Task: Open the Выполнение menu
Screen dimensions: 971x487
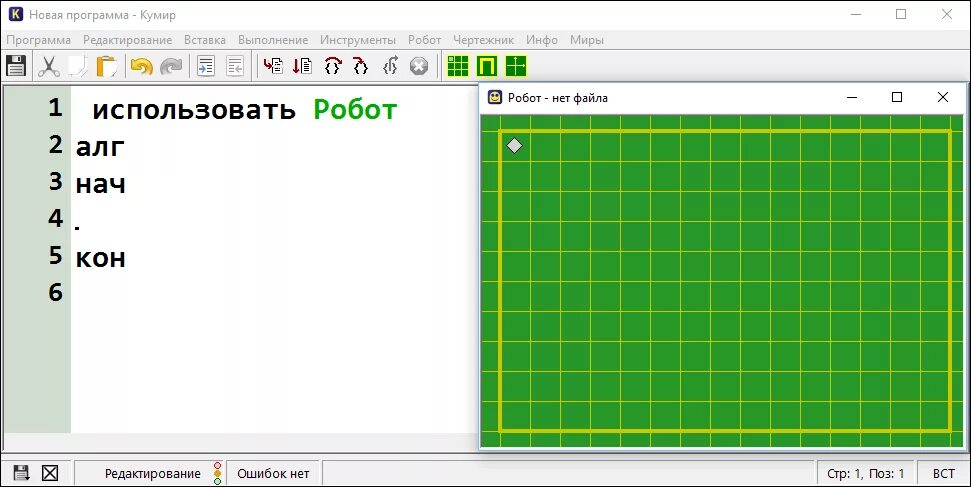Action: point(273,40)
